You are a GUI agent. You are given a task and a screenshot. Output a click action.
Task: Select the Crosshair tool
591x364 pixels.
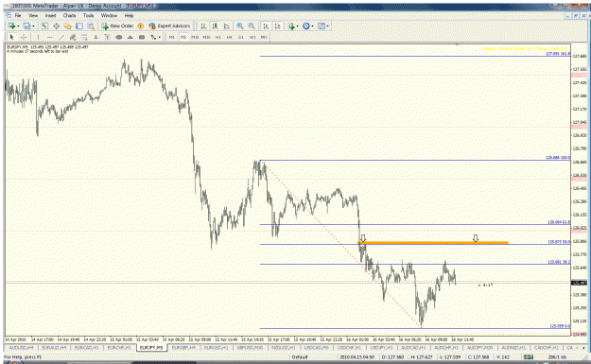click(24, 37)
